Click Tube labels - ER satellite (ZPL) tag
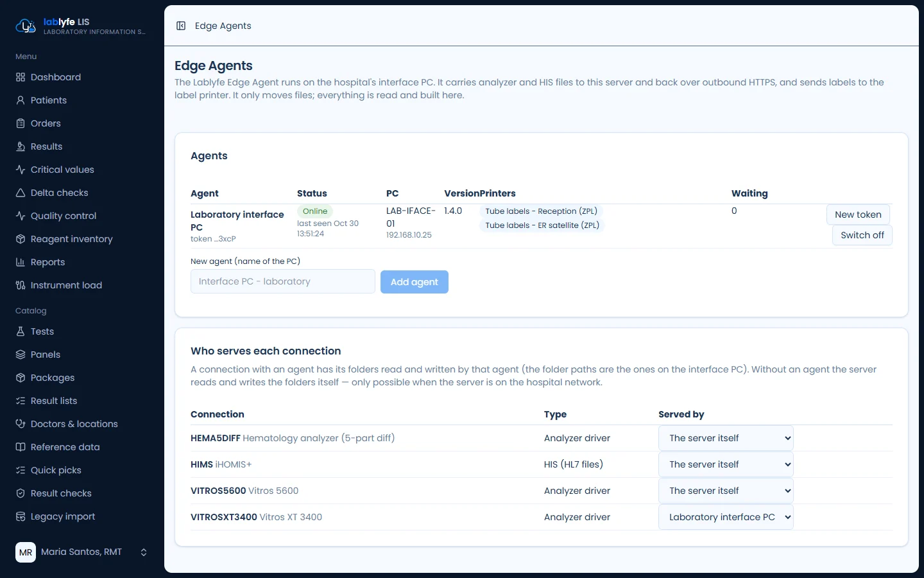Image resolution: width=924 pixels, height=578 pixels. click(x=542, y=225)
